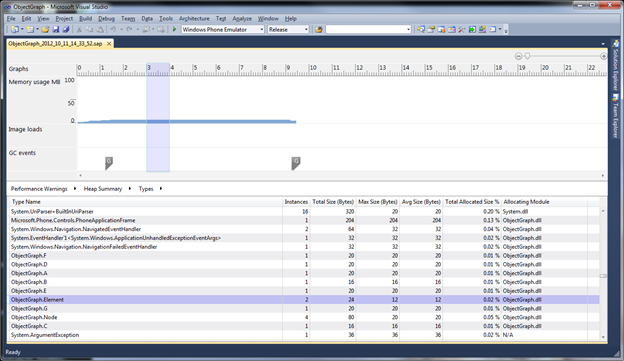Image resolution: width=624 pixels, height=361 pixels.
Task: Open the Extension Manager tools icon
Action: click(x=462, y=29)
